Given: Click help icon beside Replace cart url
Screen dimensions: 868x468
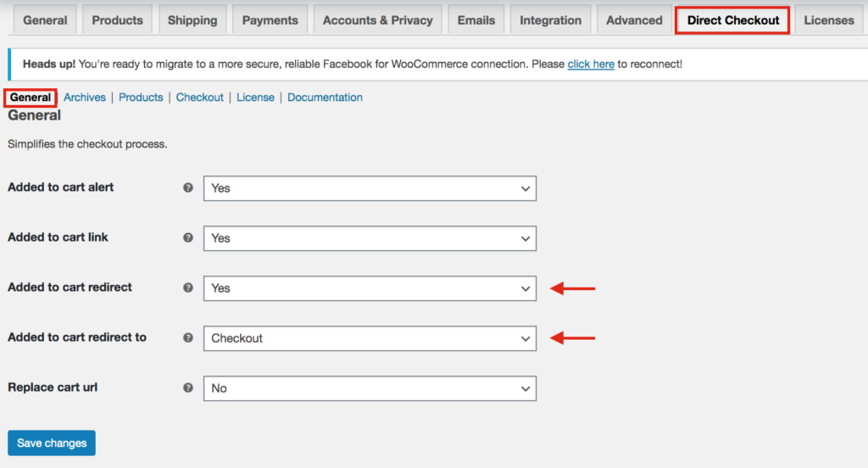Looking at the screenshot, I should [x=188, y=387].
